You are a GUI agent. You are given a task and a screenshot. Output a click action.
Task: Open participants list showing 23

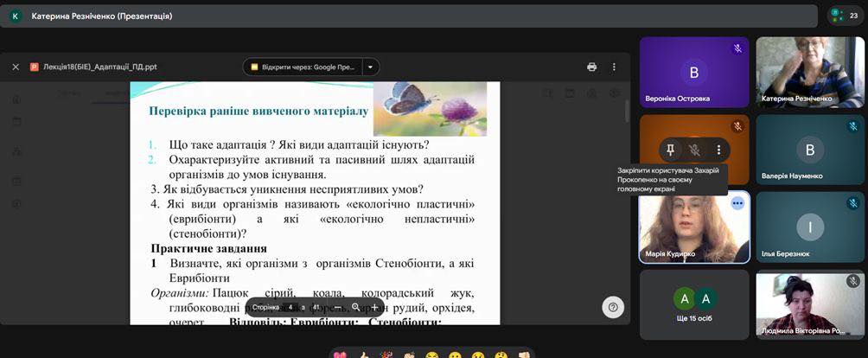(x=846, y=16)
